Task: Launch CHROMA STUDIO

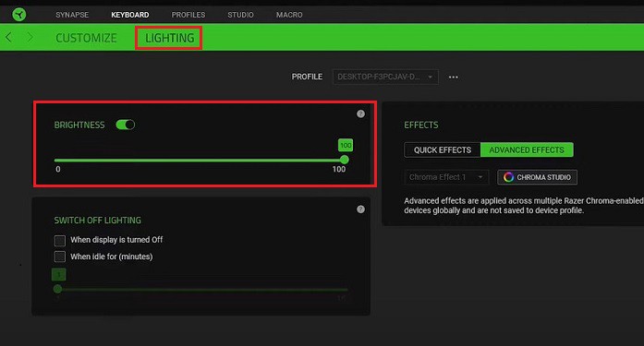Action: 537,177
